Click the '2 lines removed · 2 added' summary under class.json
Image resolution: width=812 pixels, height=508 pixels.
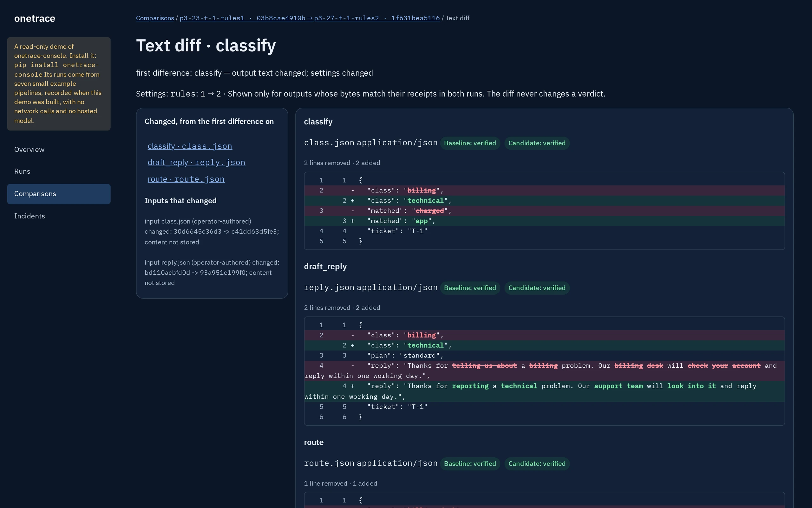coord(342,163)
